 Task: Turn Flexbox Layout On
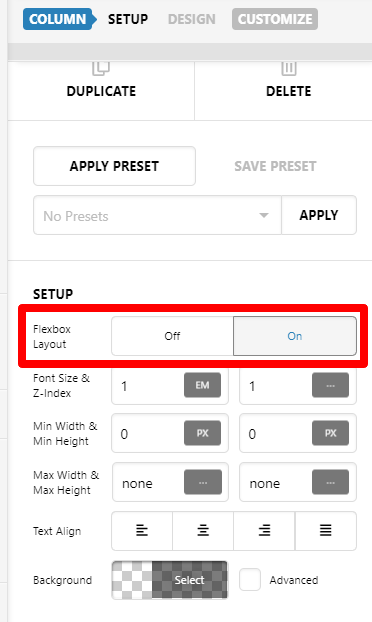coord(295,336)
